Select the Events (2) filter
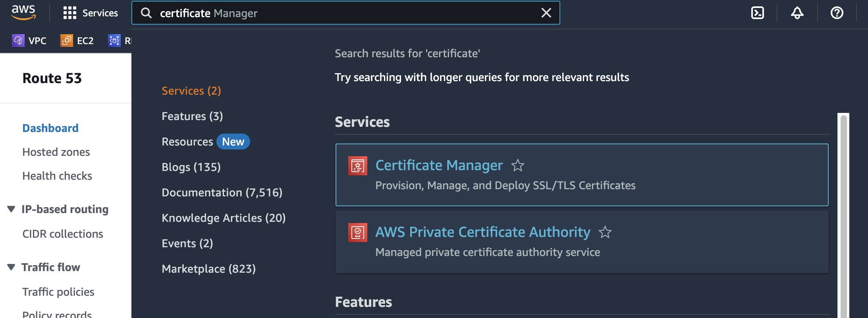The height and width of the screenshot is (318, 868). pos(187,243)
